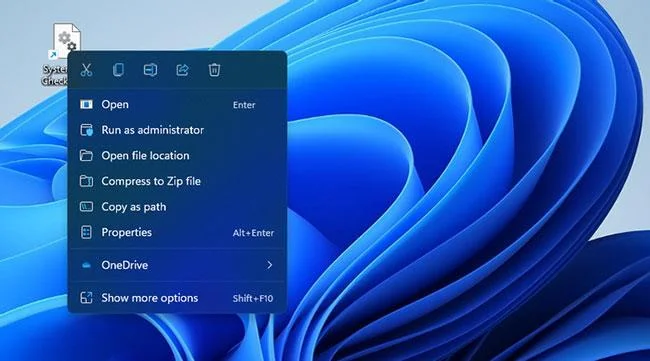
Task: Click the OneDrive submenu chevron arrow
Action: click(269, 265)
